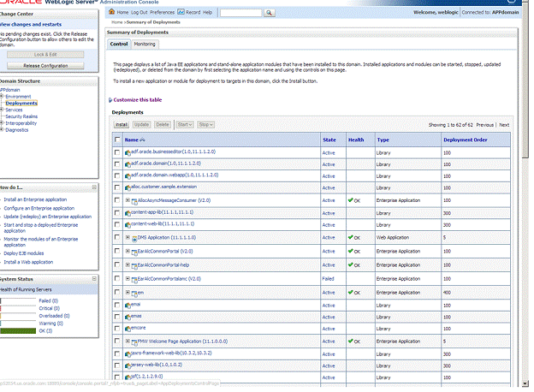Image resolution: width=534 pixels, height=392 pixels.
Task: Click Overloaded (0) health status entry
Action: (x=54, y=316)
